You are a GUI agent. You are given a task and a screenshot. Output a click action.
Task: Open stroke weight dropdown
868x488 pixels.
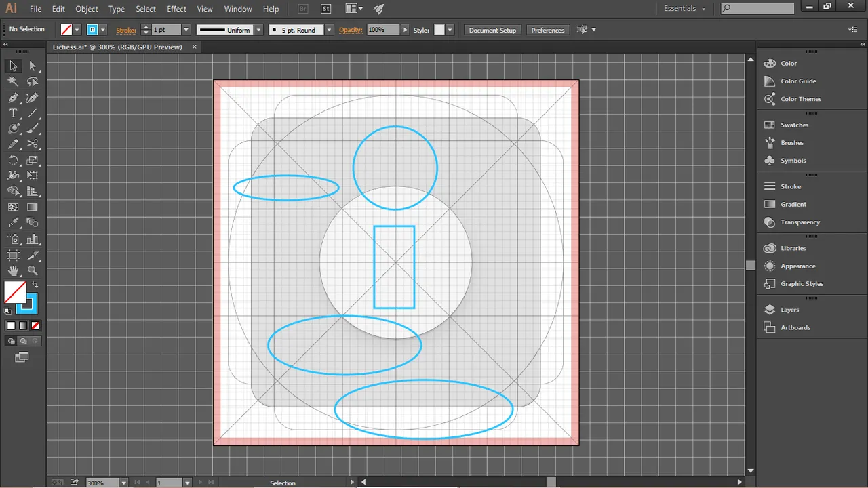(x=186, y=30)
